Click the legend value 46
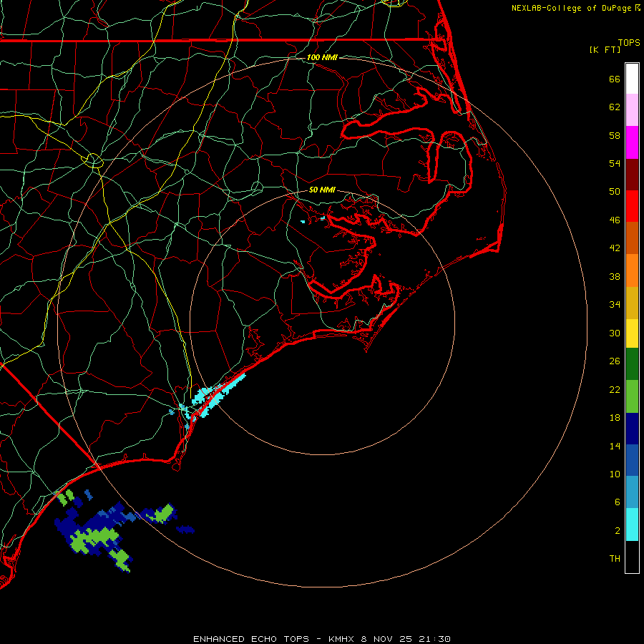This screenshot has width=644, height=644. point(615,220)
